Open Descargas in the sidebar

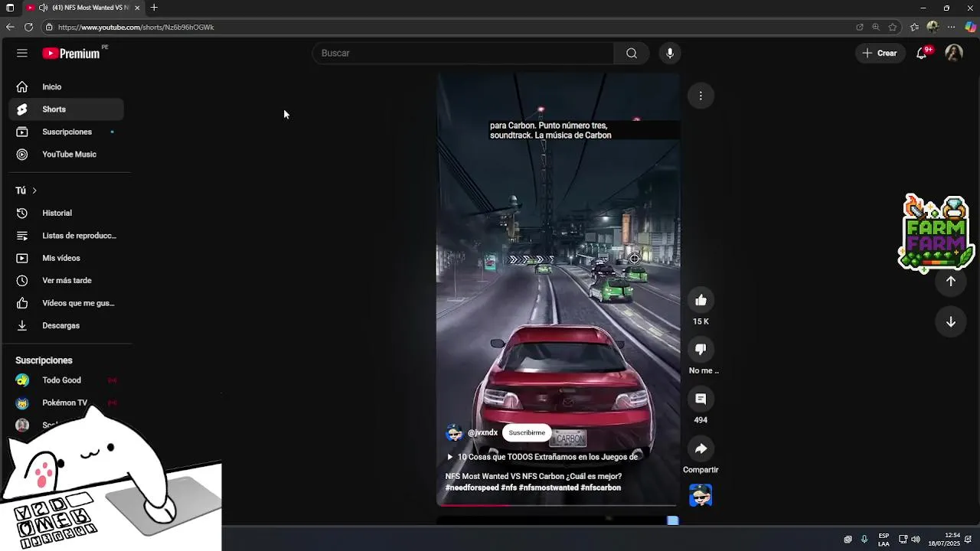67,325
